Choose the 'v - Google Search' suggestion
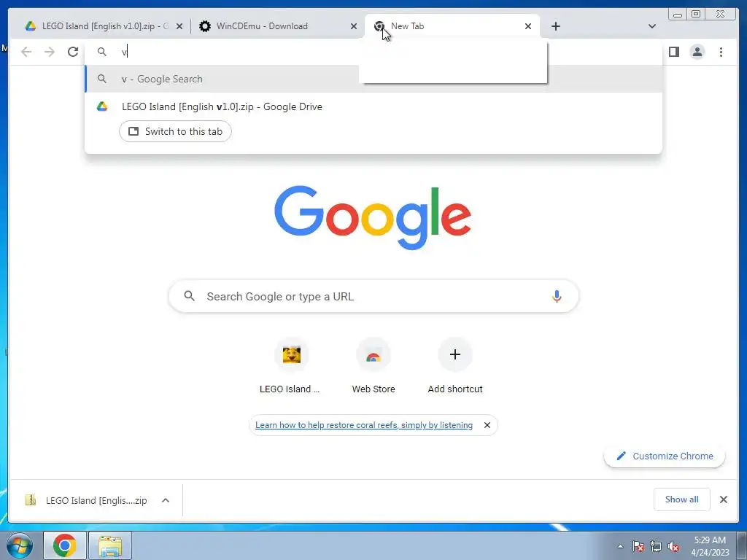Viewport: 747px width, 560px height. (373, 79)
